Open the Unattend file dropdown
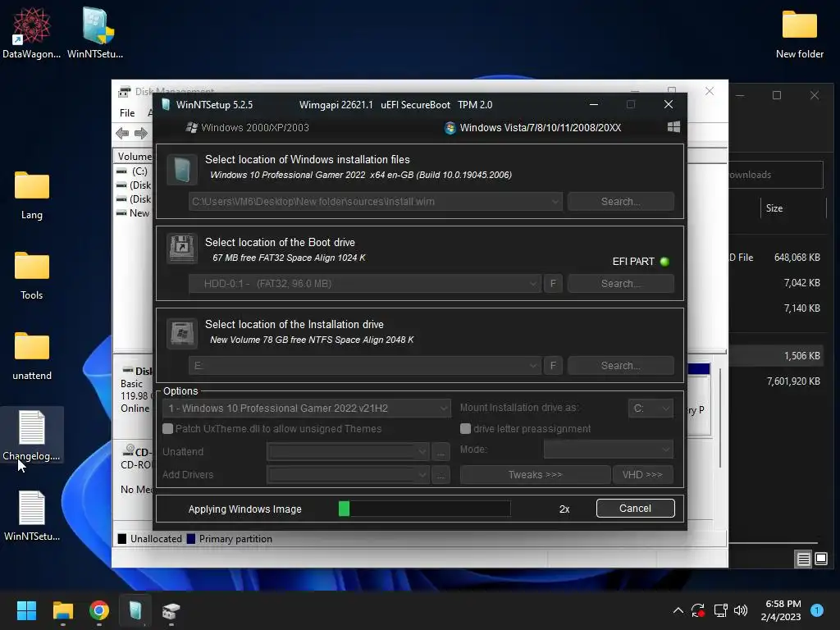840x630 pixels. click(348, 452)
